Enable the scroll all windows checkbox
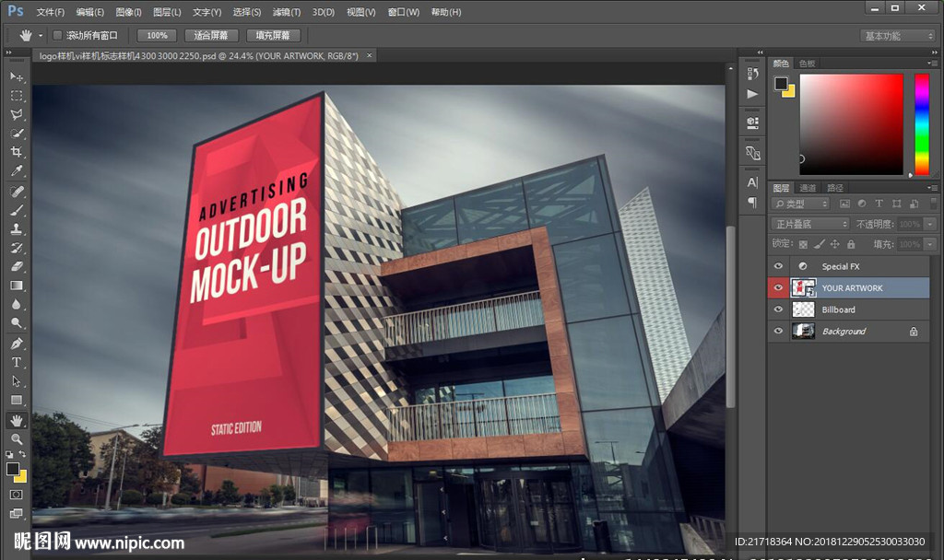Viewport: 944px width, 560px height. [x=57, y=35]
